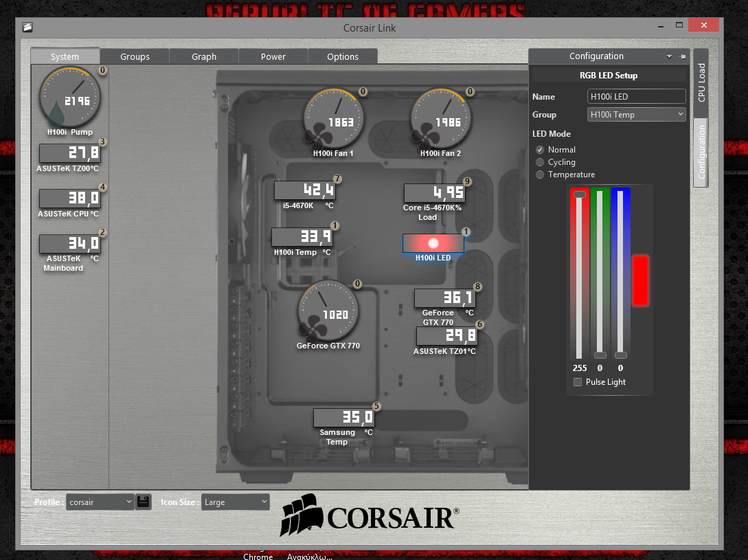This screenshot has width=748, height=560.
Task: Save the profile with the floppy disk icon
Action: click(143, 502)
